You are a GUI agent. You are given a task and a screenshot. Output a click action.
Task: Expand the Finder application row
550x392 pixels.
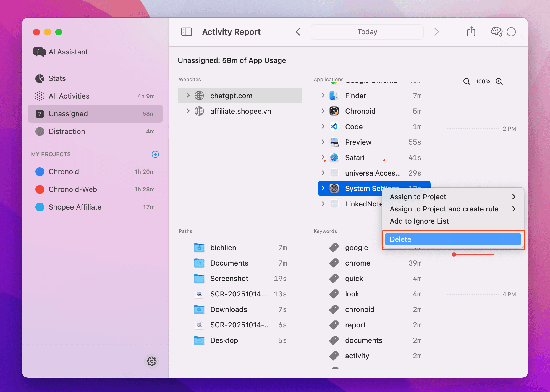pyautogui.click(x=323, y=96)
